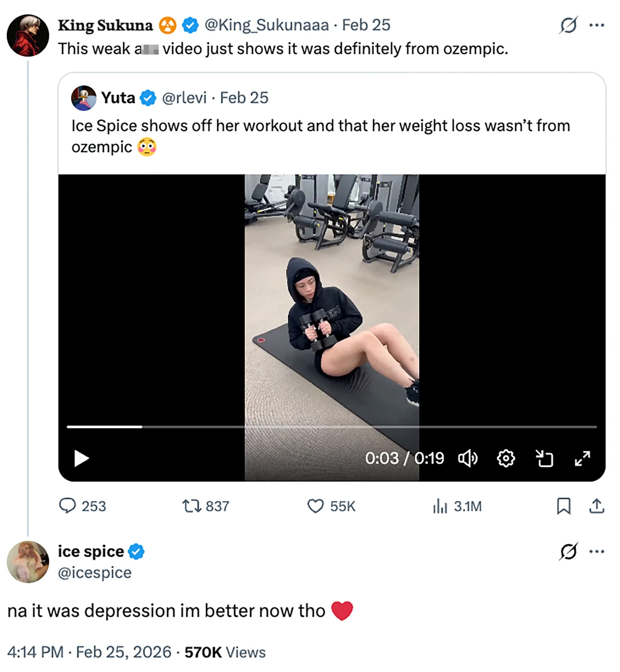The width and height of the screenshot is (620, 672).
Task: Click the picture-in-picture video icon
Action: (x=544, y=458)
